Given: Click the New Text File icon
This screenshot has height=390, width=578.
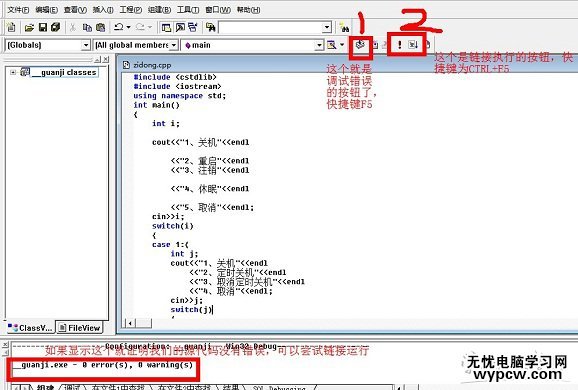Looking at the screenshot, I should pyautogui.click(x=11, y=27).
